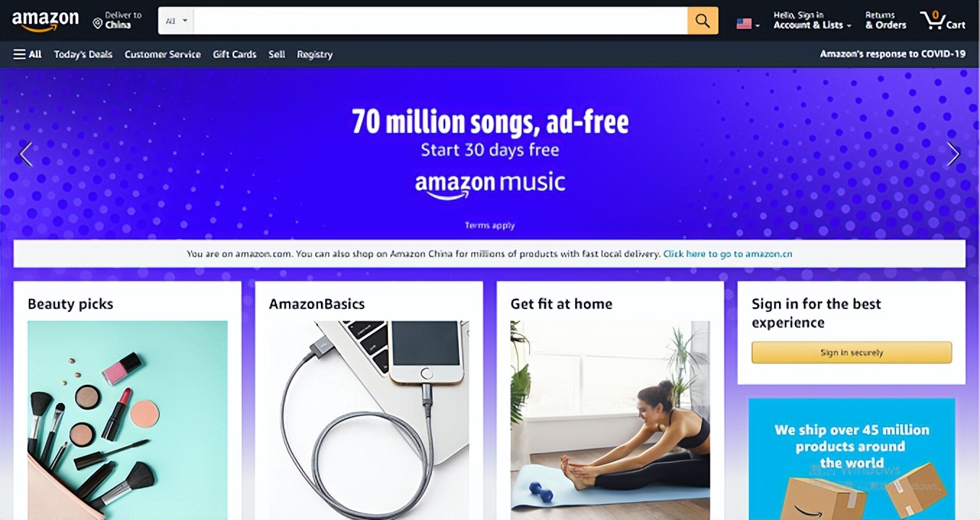Advance to next banner slide arrow
Screen dimensions: 980x520
pos(953,154)
